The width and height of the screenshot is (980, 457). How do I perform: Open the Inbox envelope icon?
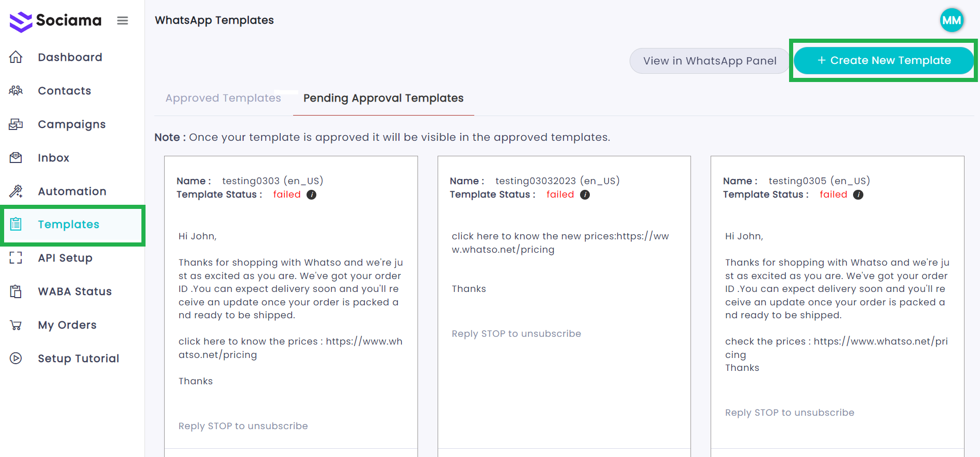point(16,158)
